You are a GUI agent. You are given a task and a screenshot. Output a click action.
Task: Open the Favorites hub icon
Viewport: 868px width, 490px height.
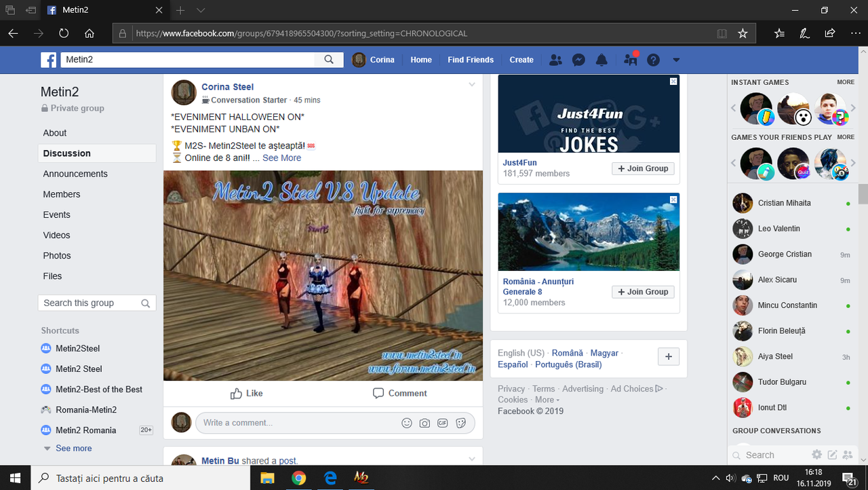click(779, 33)
